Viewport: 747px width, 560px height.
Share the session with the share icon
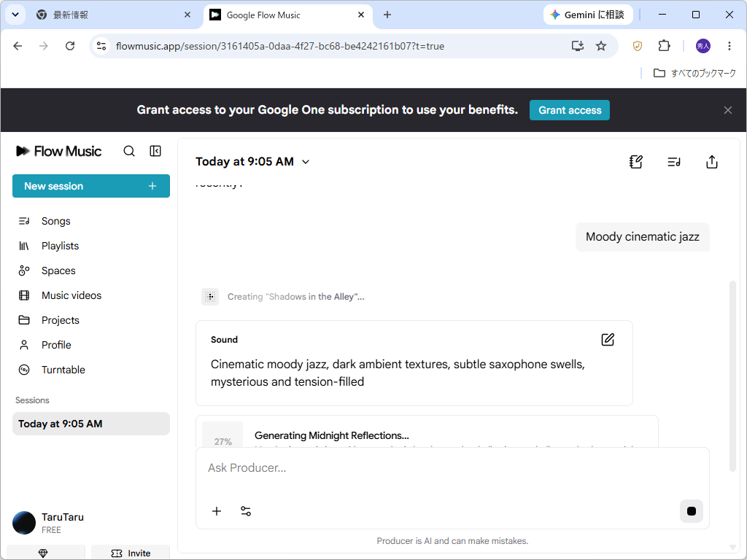tap(712, 162)
